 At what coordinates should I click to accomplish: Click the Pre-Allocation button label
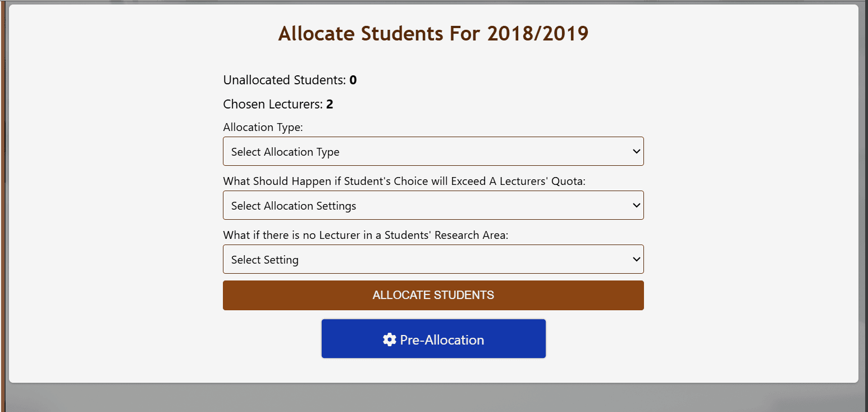tap(442, 340)
